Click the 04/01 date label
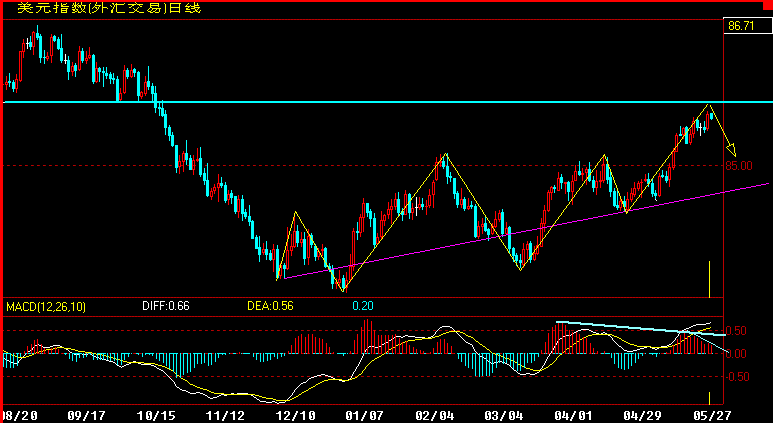This screenshot has width=773, height=423. pos(572,416)
